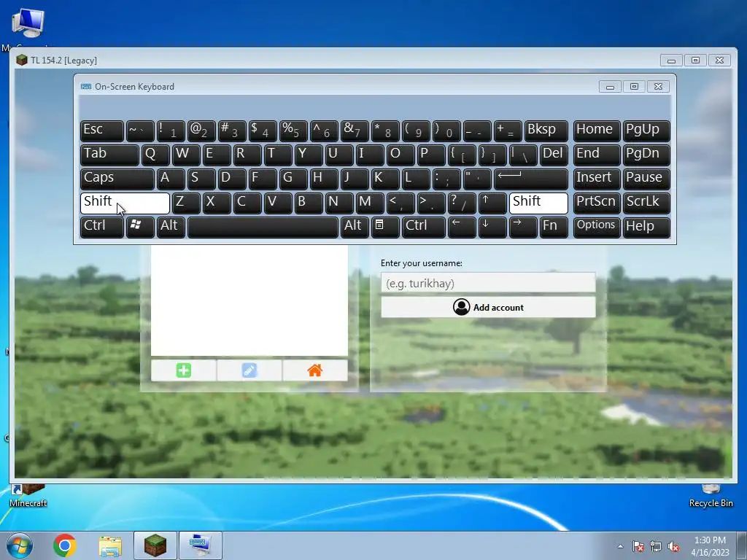Click the blue pencil edit-account icon
Screen dimensions: 747x560
coord(249,370)
